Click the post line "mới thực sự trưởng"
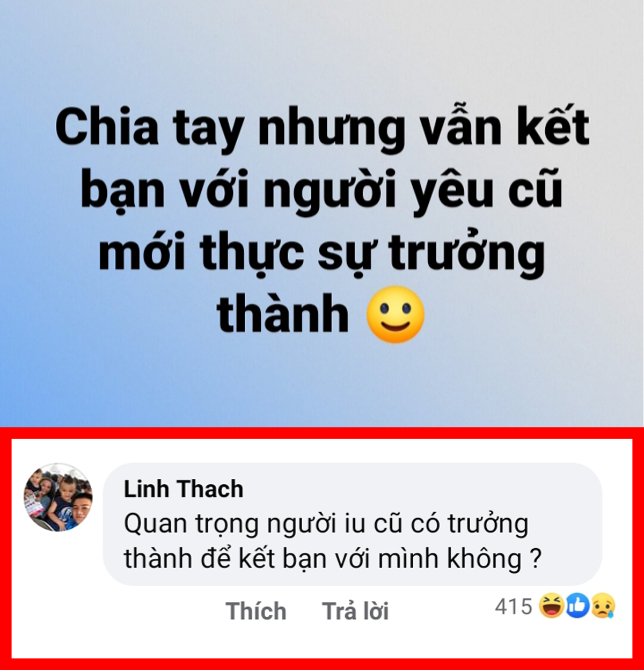Image resolution: width=644 pixels, height=670 pixels. (322, 252)
